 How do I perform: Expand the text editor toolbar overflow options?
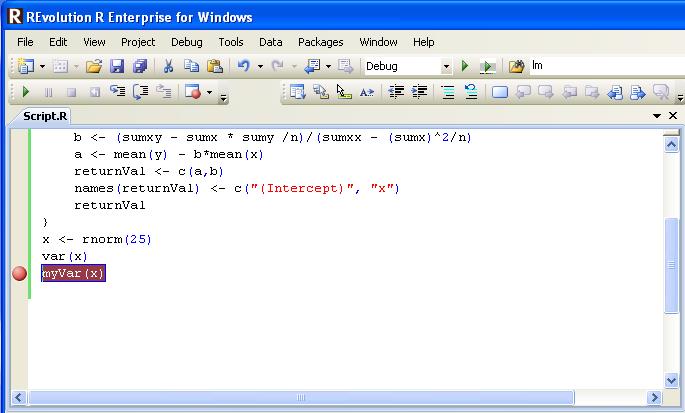(x=680, y=97)
